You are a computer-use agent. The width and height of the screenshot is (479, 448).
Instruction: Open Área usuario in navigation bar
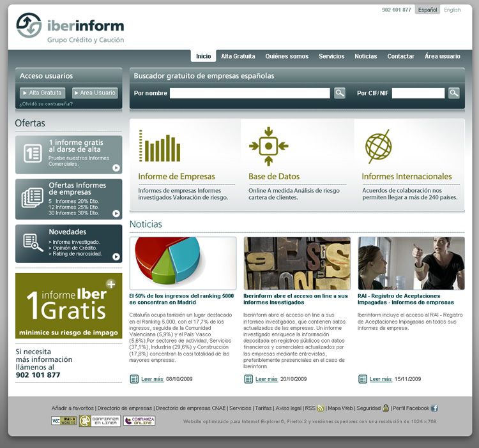click(443, 56)
